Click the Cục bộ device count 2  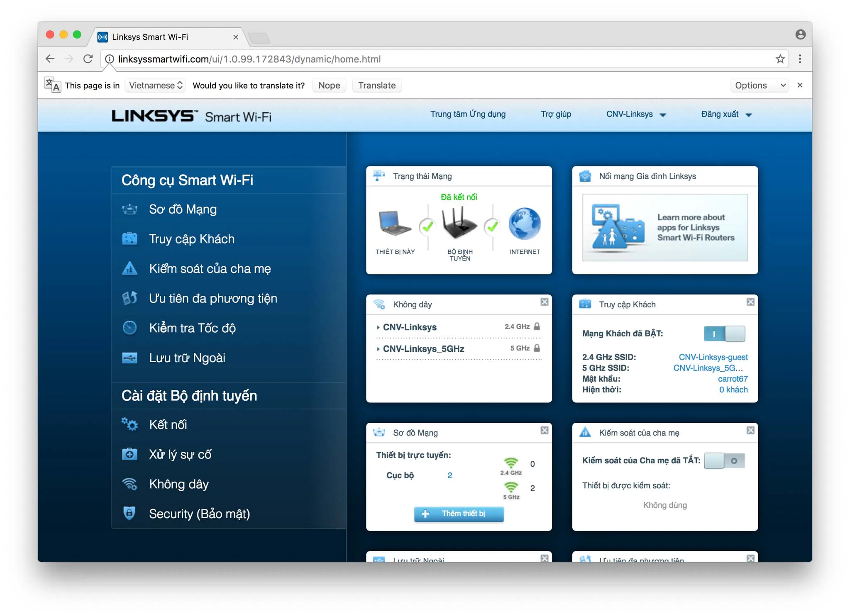pos(449,475)
